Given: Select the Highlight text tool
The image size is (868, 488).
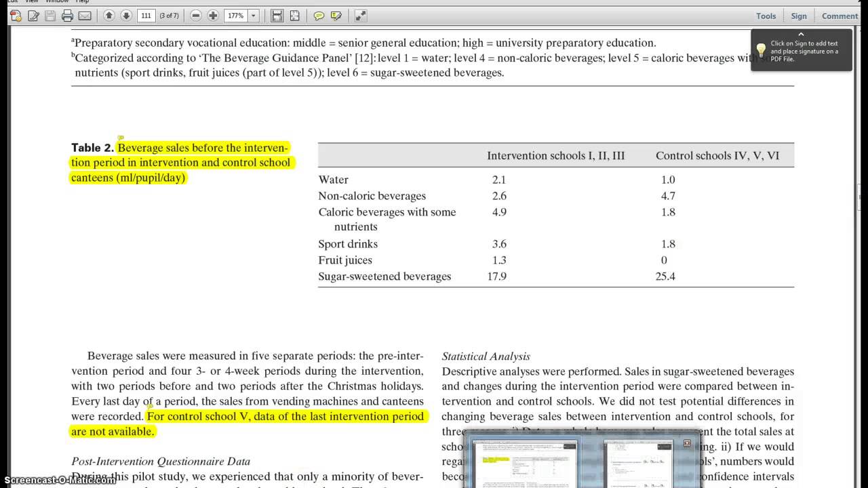Looking at the screenshot, I should click(336, 16).
